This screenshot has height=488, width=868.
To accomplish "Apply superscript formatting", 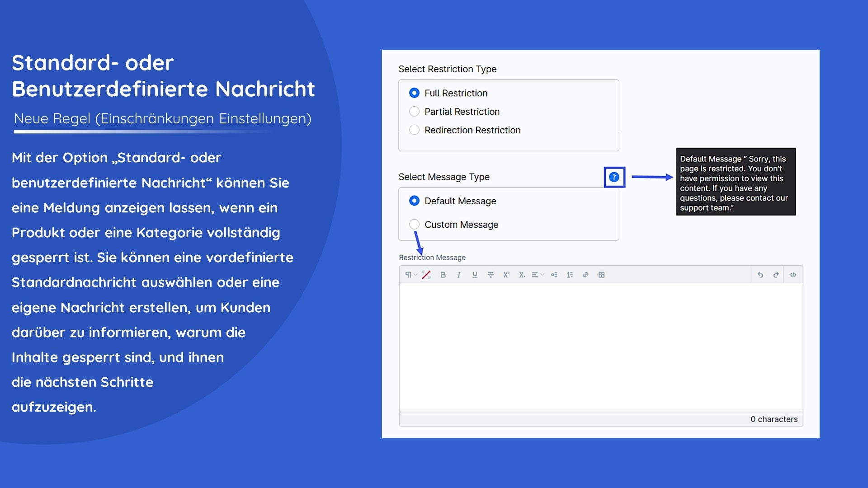I will pyautogui.click(x=506, y=275).
